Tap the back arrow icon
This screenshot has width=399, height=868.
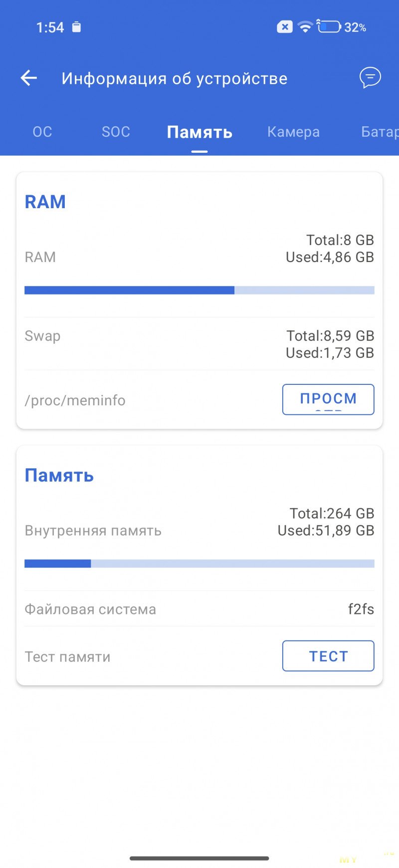click(x=29, y=78)
